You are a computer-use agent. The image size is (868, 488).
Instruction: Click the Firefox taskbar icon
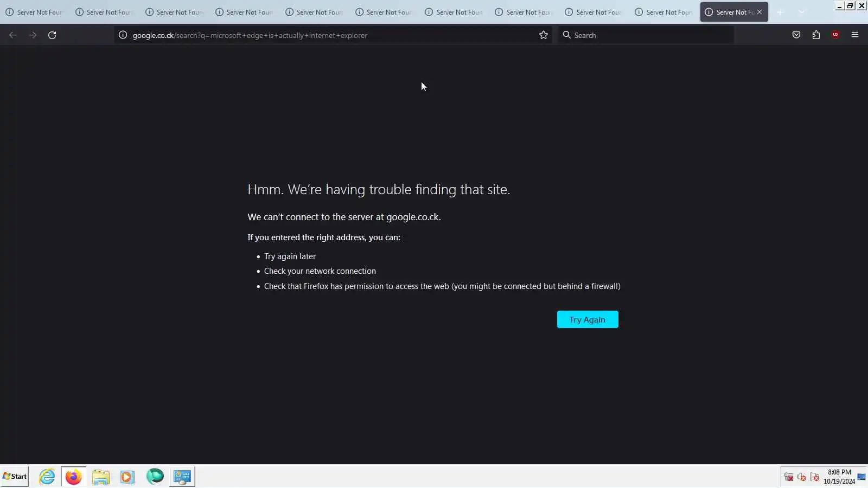(x=73, y=477)
